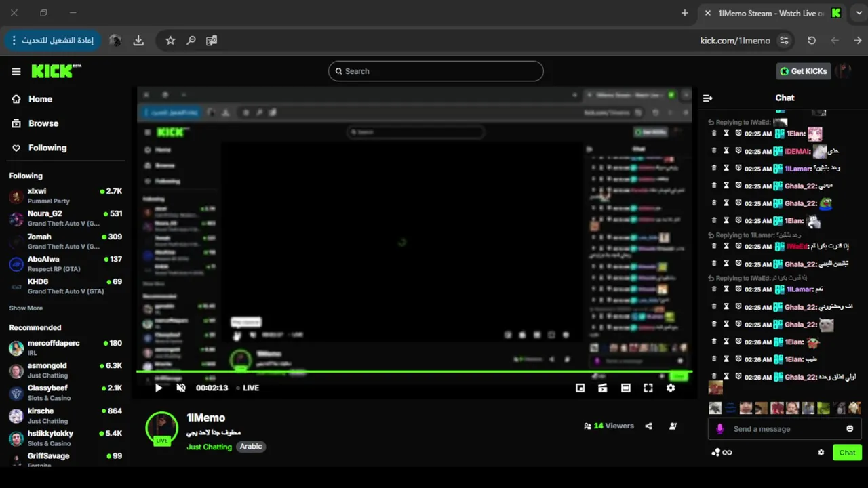
Task: Click the Arabic language tag
Action: 251,447
